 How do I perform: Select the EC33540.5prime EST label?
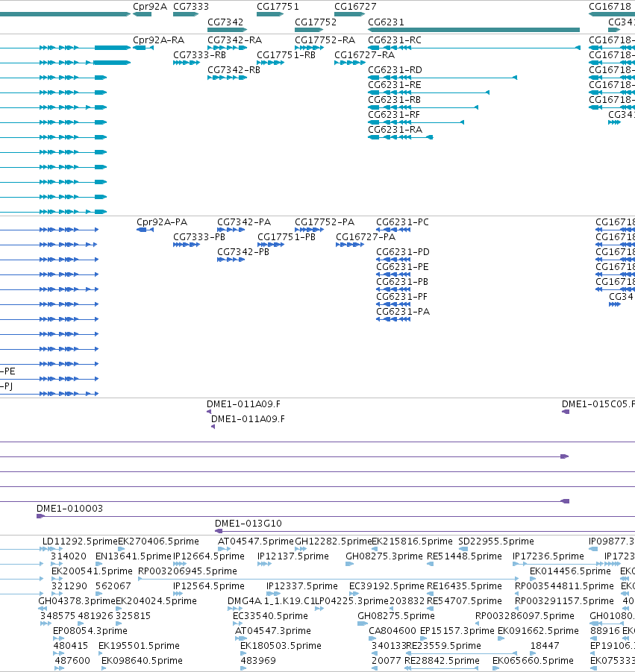tap(270, 616)
